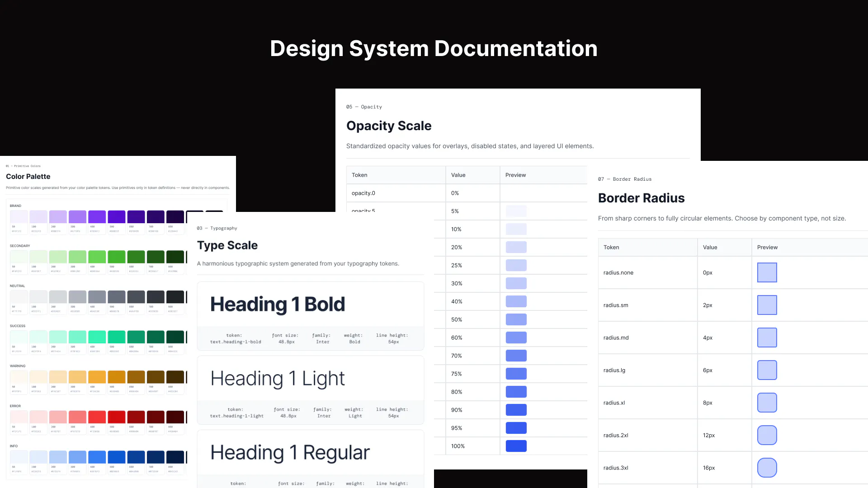Click the 90% opacity preview swatch
Screen dimensions: 868x488
point(516,410)
